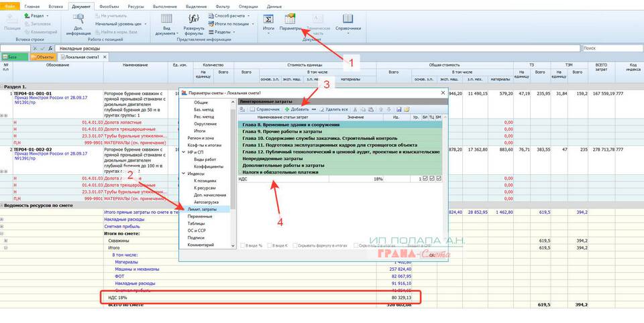The width and height of the screenshot is (644, 323).
Task: Click the Итоги sigma icon
Action: [268, 21]
